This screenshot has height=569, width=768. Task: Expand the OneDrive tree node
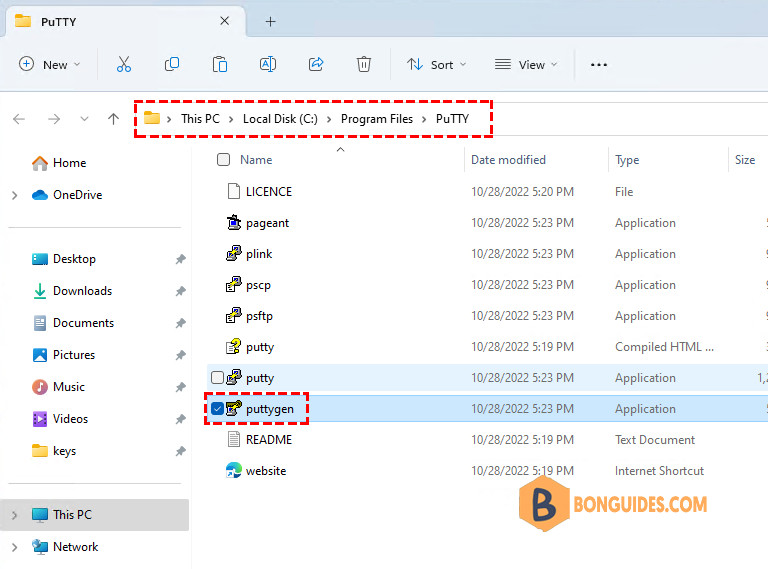tap(15, 195)
